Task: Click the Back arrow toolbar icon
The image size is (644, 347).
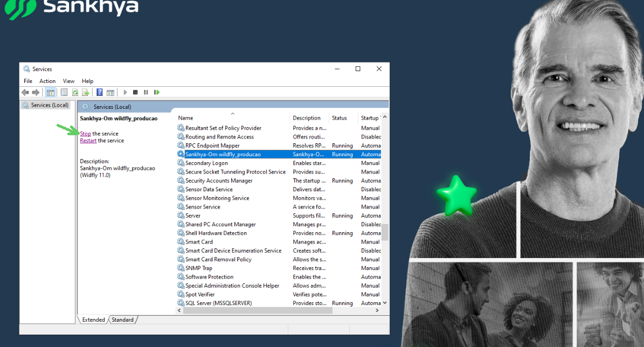Action: 25,92
